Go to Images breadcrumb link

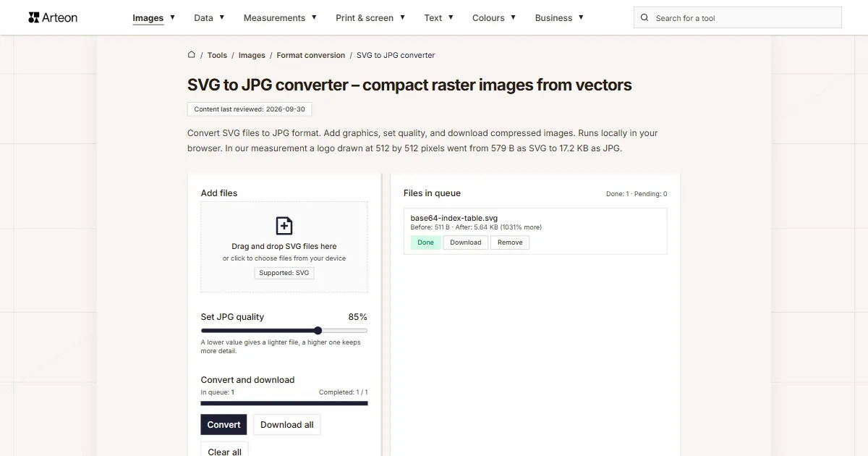coord(252,55)
